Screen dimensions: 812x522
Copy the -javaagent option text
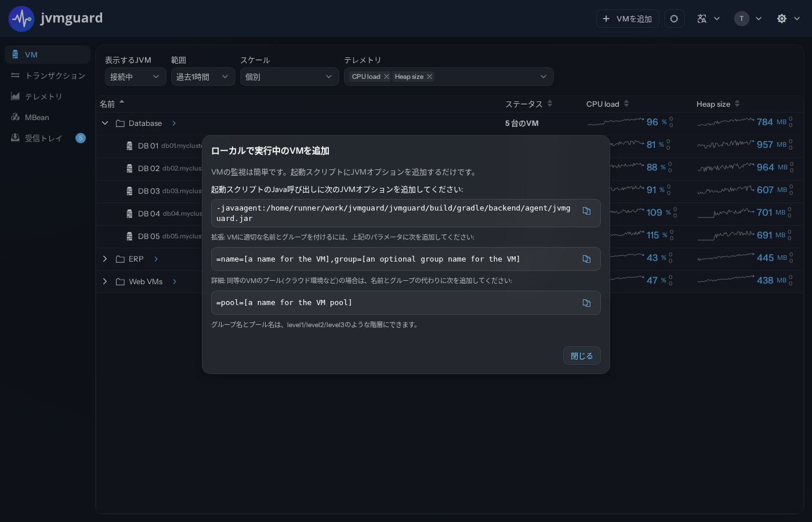[x=586, y=211]
